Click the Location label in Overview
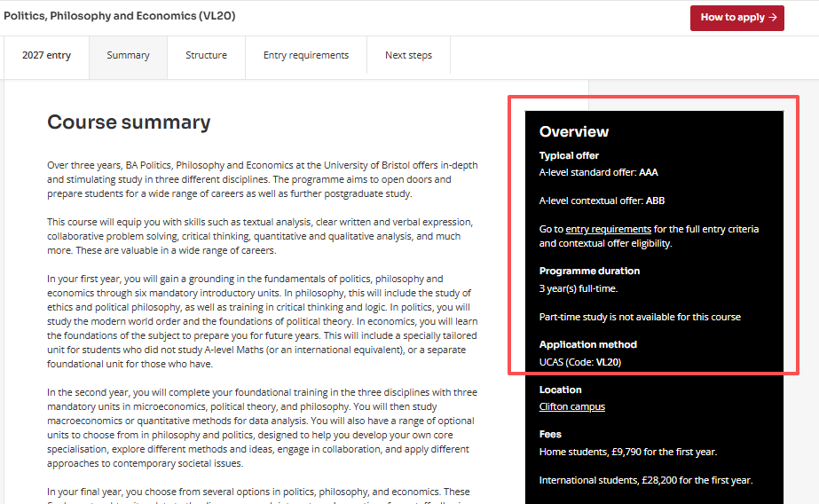 coord(560,390)
